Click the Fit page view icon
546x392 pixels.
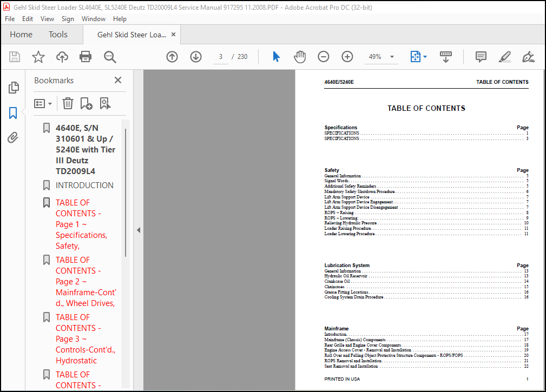click(x=416, y=57)
